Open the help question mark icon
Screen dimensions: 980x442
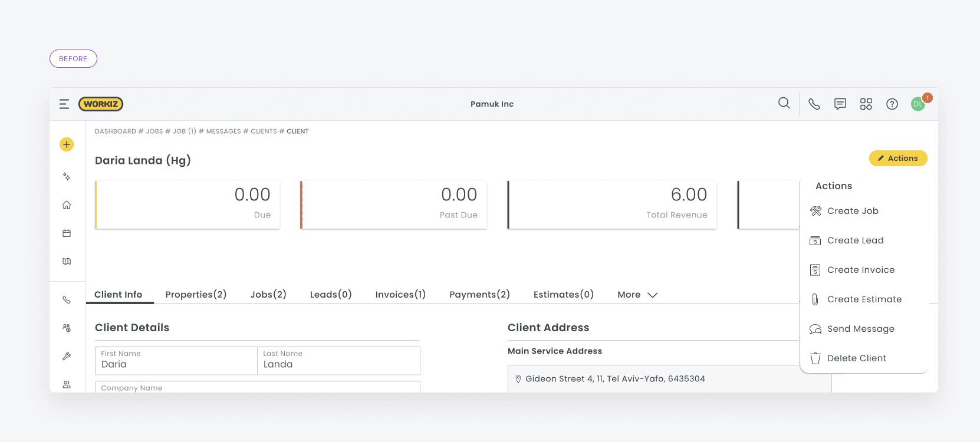[892, 104]
